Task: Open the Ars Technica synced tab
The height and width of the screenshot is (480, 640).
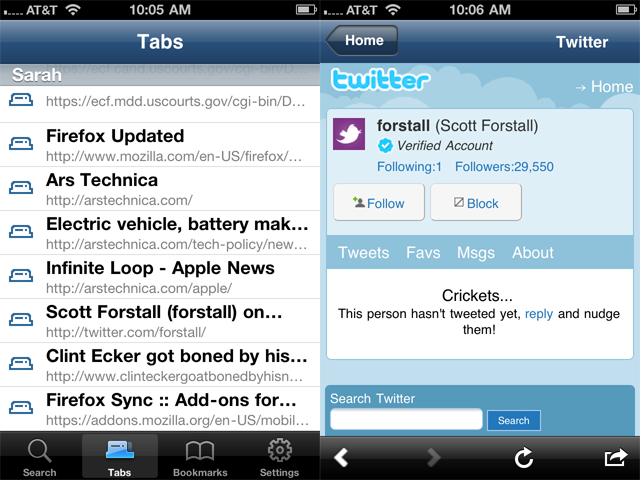Action: 160,189
